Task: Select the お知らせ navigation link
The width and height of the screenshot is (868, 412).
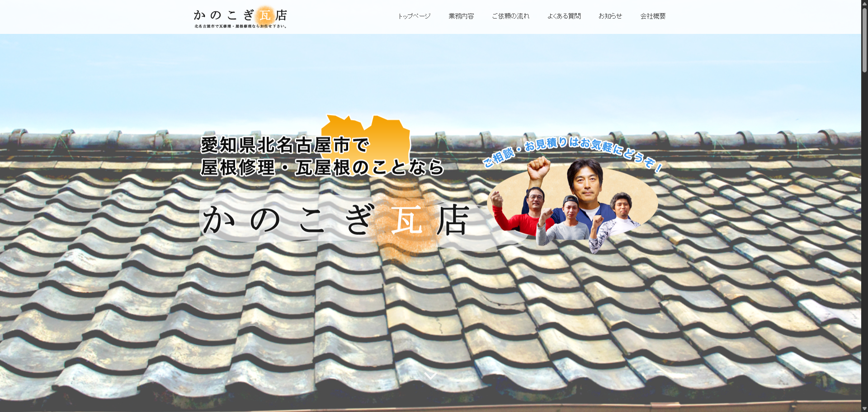Action: coord(610,16)
